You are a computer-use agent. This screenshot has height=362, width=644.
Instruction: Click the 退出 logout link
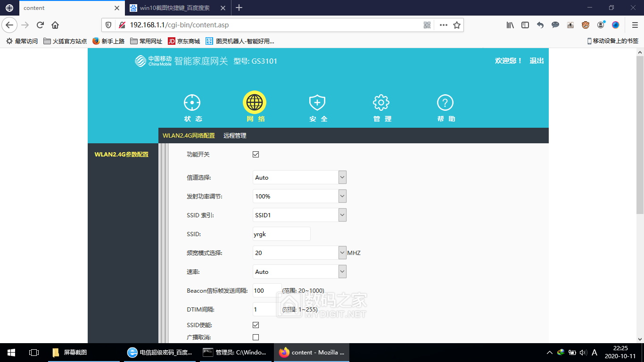point(537,60)
